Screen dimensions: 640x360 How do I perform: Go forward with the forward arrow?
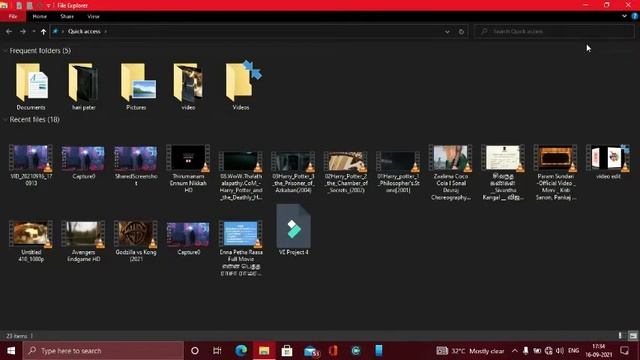23,31
